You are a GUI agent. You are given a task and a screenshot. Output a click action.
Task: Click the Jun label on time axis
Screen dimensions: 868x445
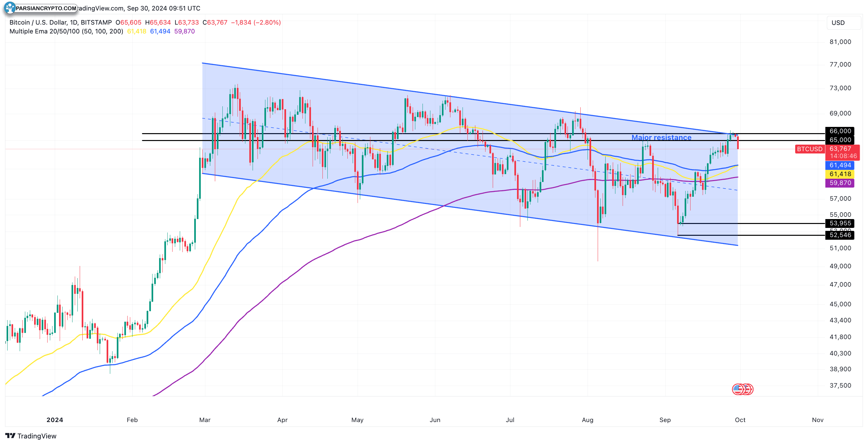(435, 420)
